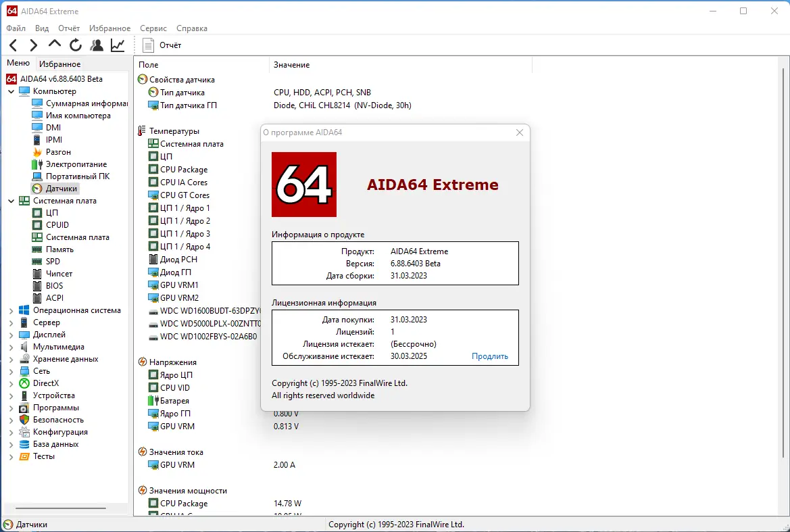Click the Отчёт toolbar button

tap(162, 45)
